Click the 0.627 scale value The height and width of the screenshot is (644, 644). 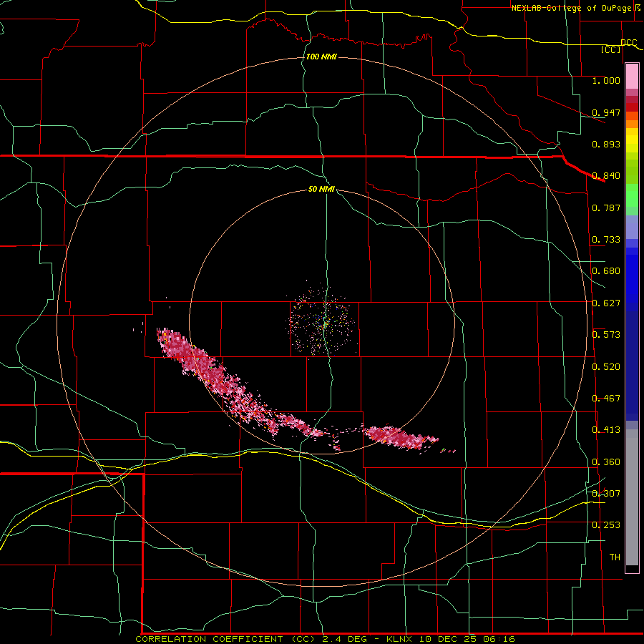tap(606, 303)
